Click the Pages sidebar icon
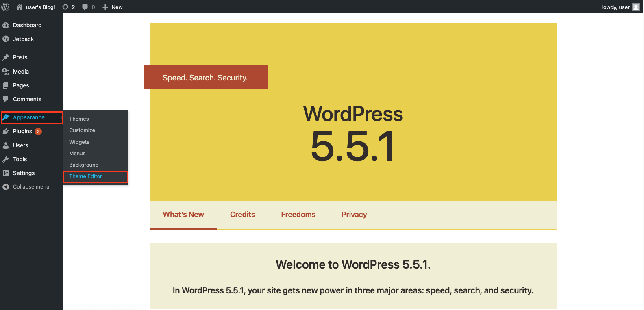Image resolution: width=644 pixels, height=310 pixels. (6, 85)
